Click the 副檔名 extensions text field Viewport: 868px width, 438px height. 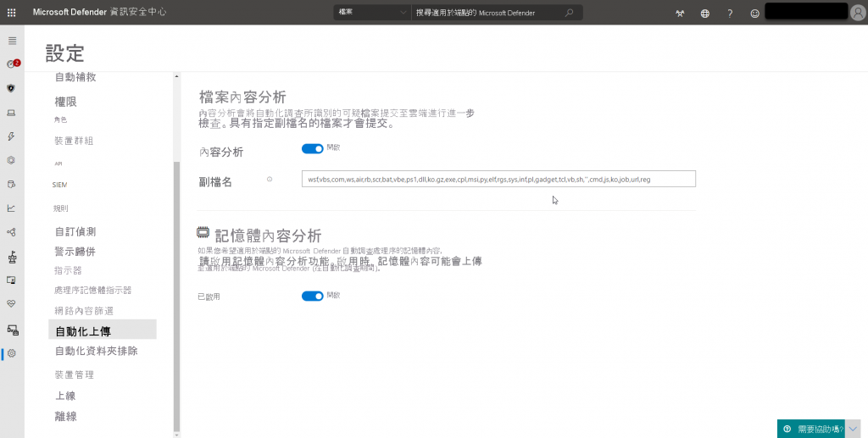tap(498, 179)
